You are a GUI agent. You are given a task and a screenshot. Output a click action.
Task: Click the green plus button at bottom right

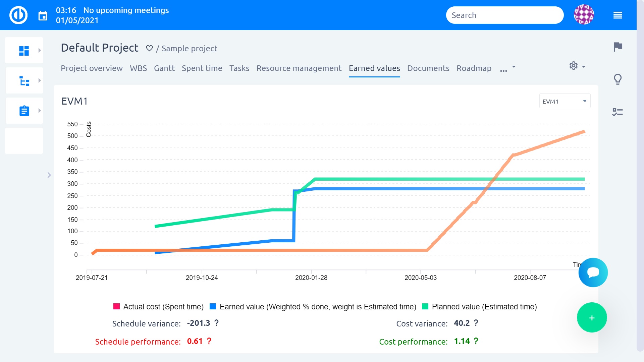tap(592, 317)
